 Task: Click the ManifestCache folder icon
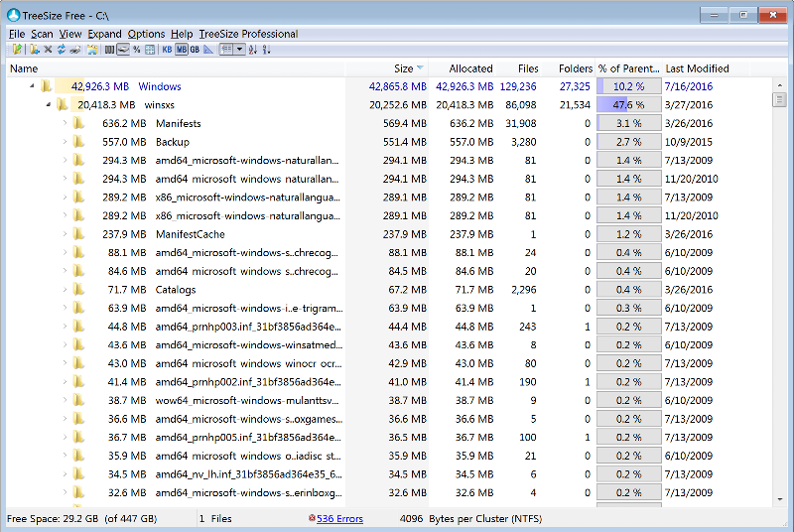pos(78,234)
